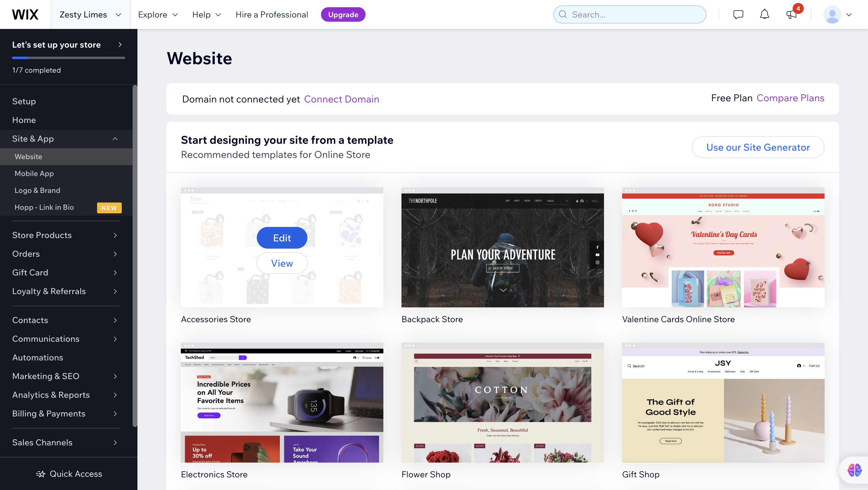
Task: Click the search magnifier icon
Action: point(562,14)
